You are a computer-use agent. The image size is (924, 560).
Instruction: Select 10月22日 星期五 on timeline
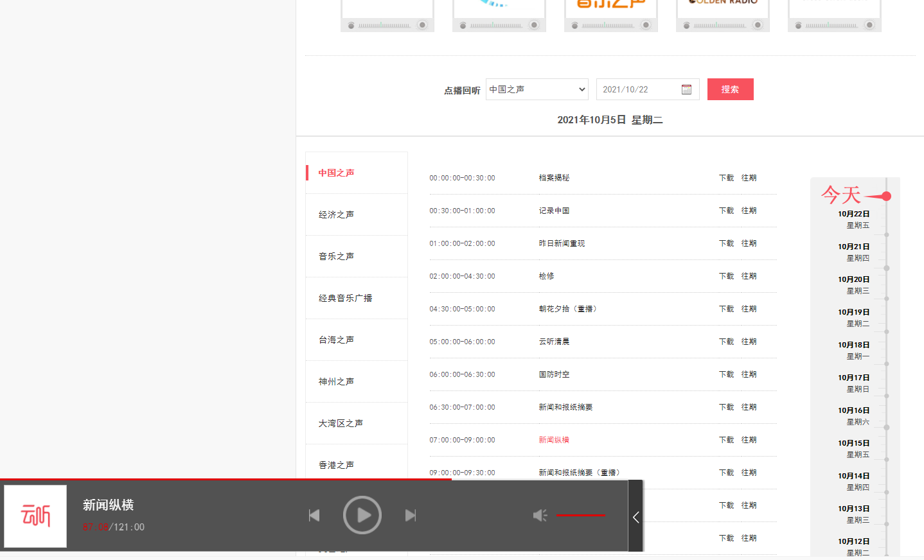click(853, 219)
